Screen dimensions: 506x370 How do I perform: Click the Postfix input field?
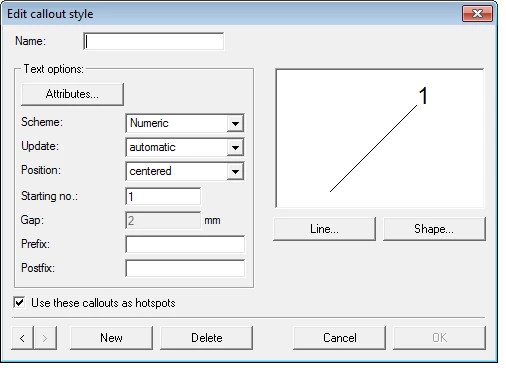(185, 268)
